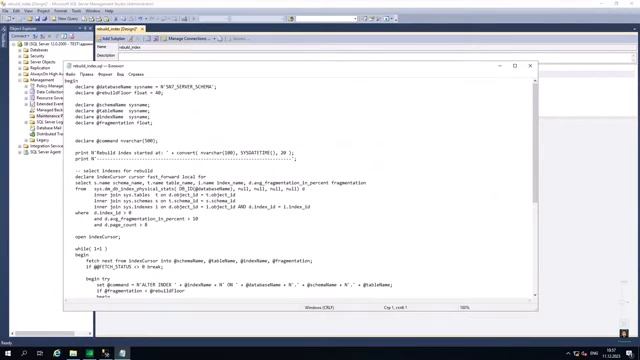Select the Extended Events tree item
Image resolution: width=640 pixels, height=360 pixels.
tap(49, 104)
